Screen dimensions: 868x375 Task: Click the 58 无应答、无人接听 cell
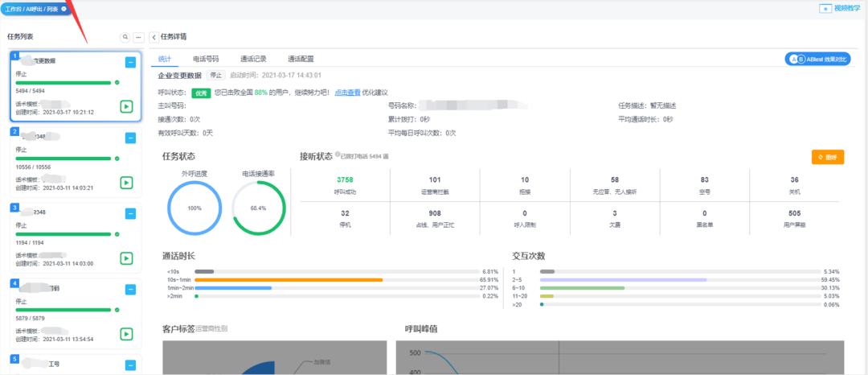coord(615,184)
